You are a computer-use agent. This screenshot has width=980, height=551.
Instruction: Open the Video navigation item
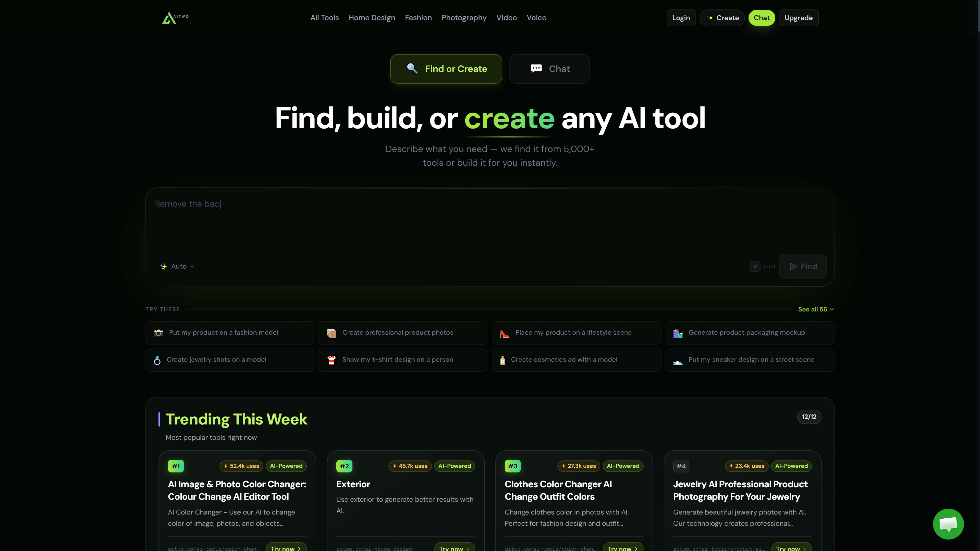[x=506, y=18]
